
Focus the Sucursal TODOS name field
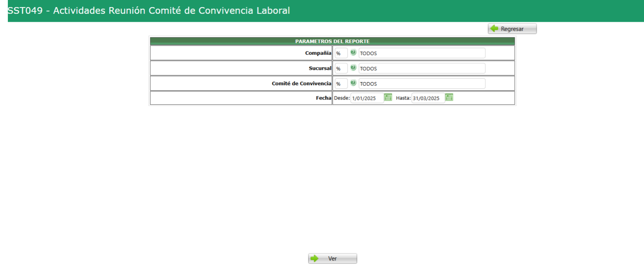click(x=422, y=68)
